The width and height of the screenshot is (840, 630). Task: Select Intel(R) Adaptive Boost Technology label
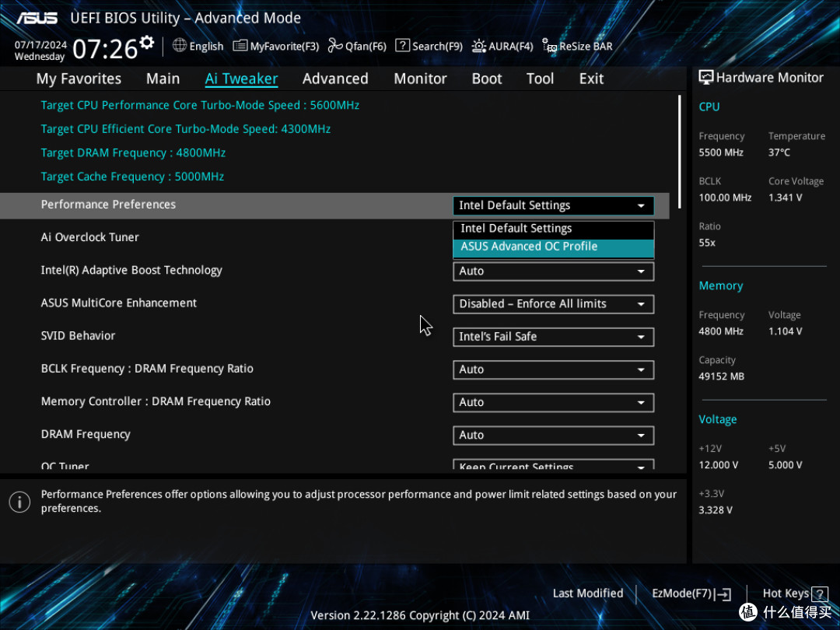[131, 271]
